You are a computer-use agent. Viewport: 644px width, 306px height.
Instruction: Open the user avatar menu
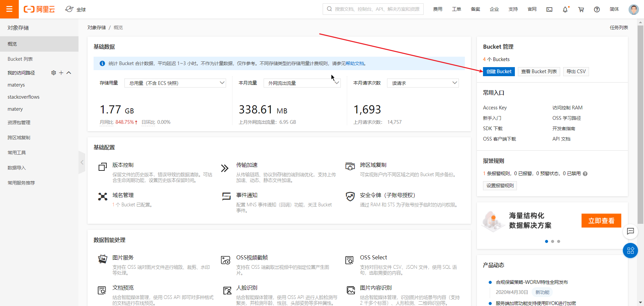tap(634, 9)
